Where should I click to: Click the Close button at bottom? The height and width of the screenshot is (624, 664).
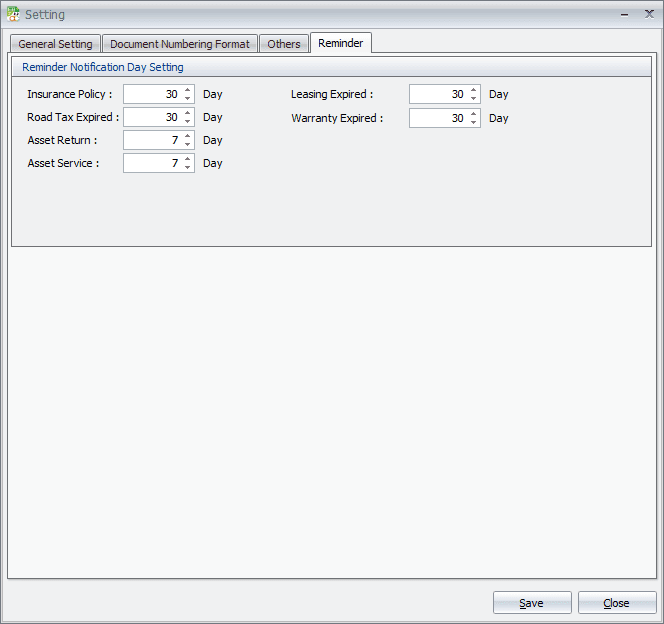(617, 603)
